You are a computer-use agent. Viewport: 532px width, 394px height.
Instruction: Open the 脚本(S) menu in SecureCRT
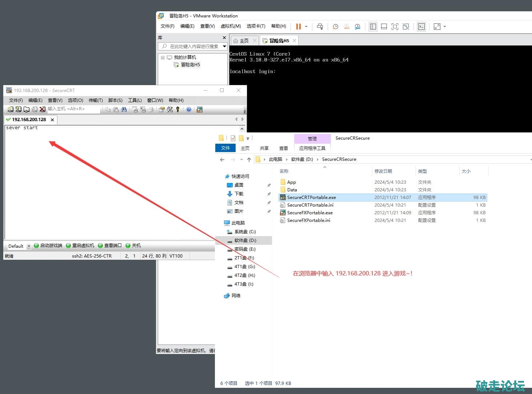point(115,100)
